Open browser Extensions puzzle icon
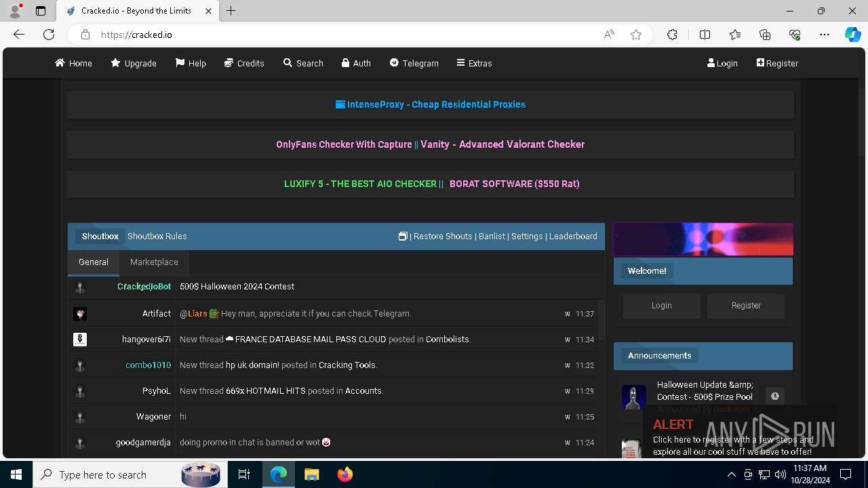868x488 pixels. point(672,35)
